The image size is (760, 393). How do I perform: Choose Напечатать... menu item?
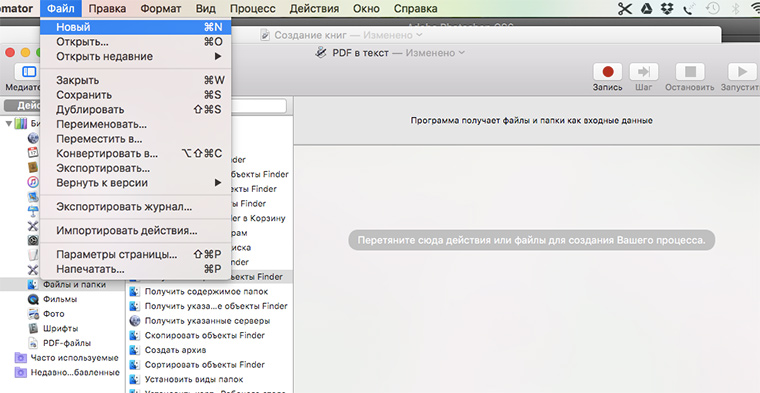click(x=135, y=269)
